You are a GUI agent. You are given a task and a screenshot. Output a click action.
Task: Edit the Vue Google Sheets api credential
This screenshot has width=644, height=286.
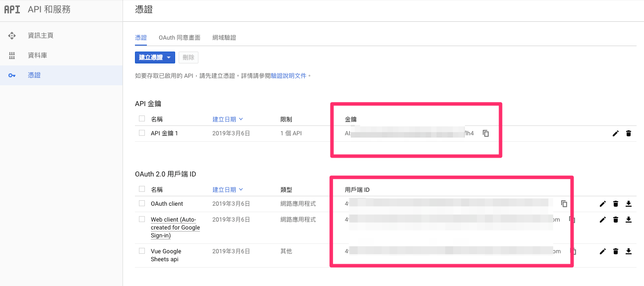pos(603,251)
